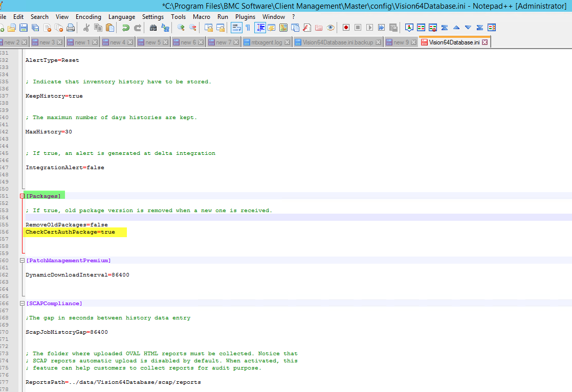Image resolution: width=572 pixels, height=392 pixels.
Task: Open the Search menu
Action: [x=39, y=17]
